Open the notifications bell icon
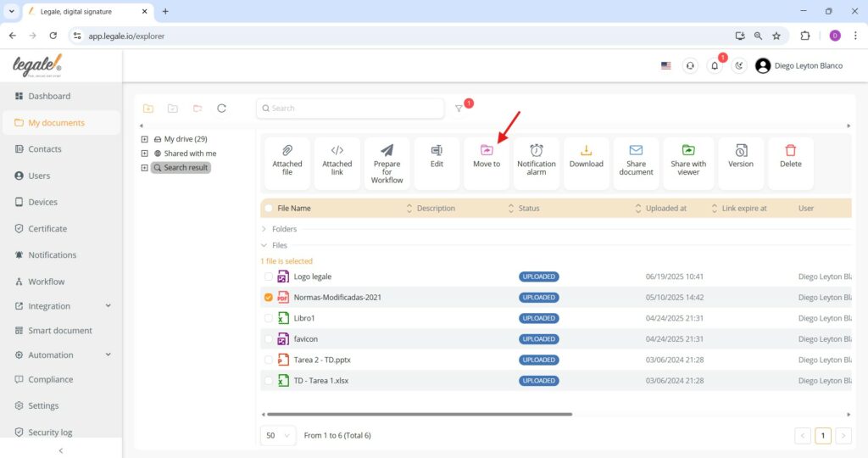This screenshot has width=868, height=458. (x=715, y=65)
